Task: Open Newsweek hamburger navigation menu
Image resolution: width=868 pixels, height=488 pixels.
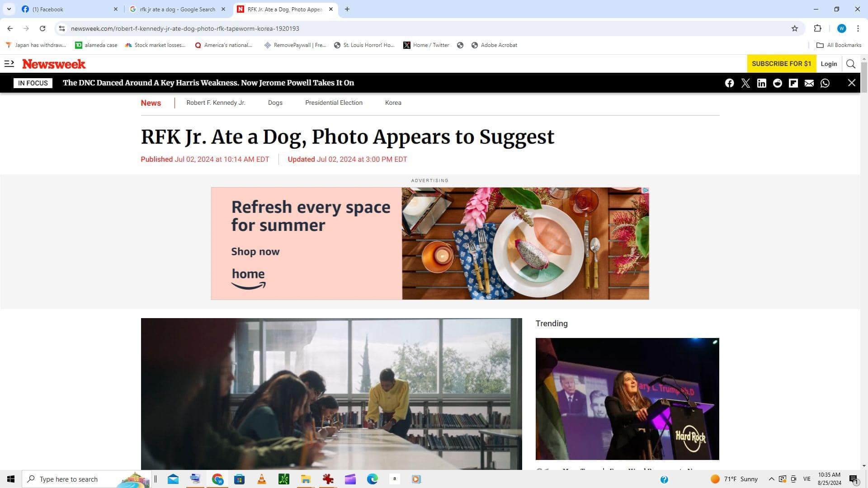Action: click(9, 64)
